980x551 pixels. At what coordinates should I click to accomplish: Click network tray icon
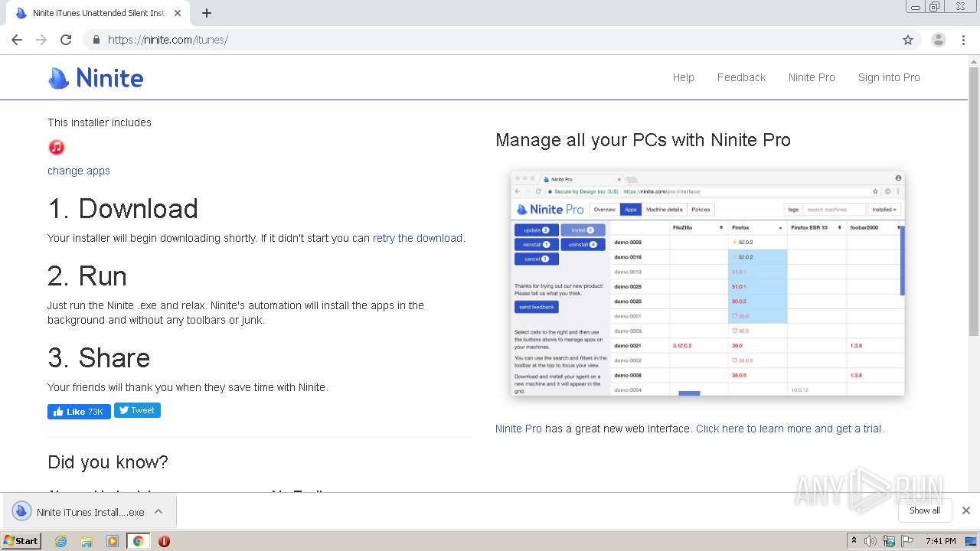point(889,541)
